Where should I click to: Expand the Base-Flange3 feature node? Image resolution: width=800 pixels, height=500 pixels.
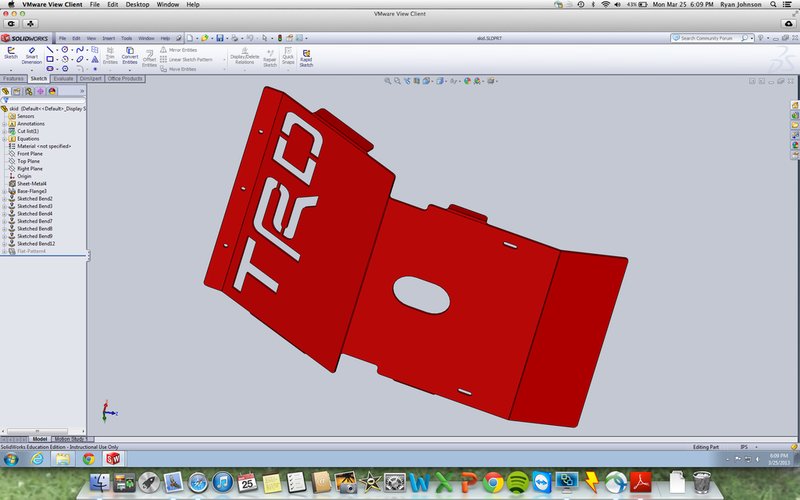4,191
